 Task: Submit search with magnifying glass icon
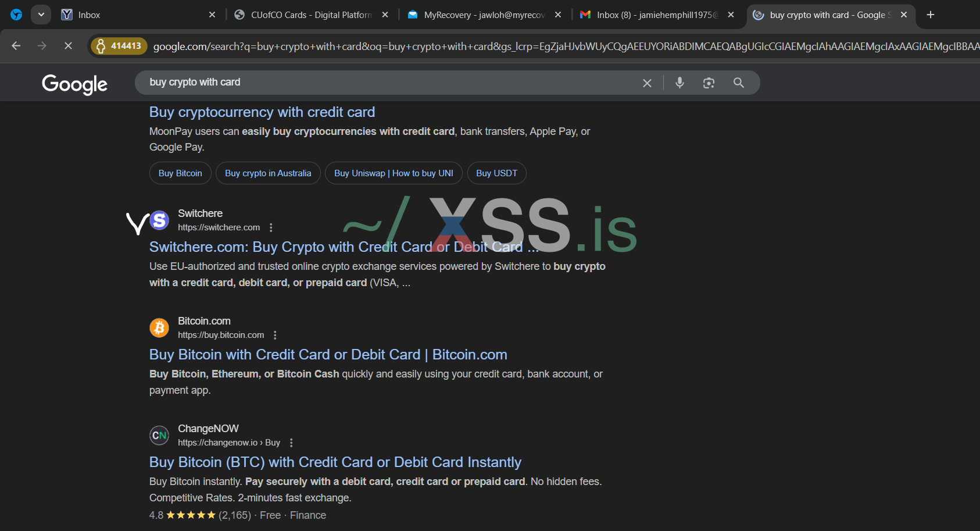pyautogui.click(x=739, y=83)
